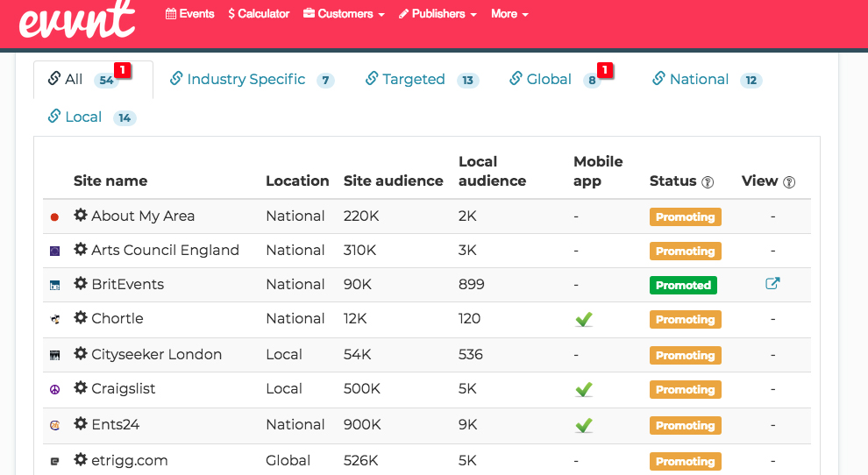Click the evvnt logo

tap(76, 21)
